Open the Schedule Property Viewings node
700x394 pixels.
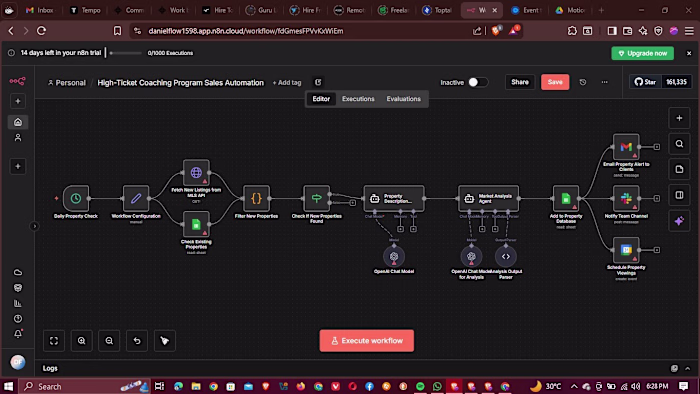(626, 250)
